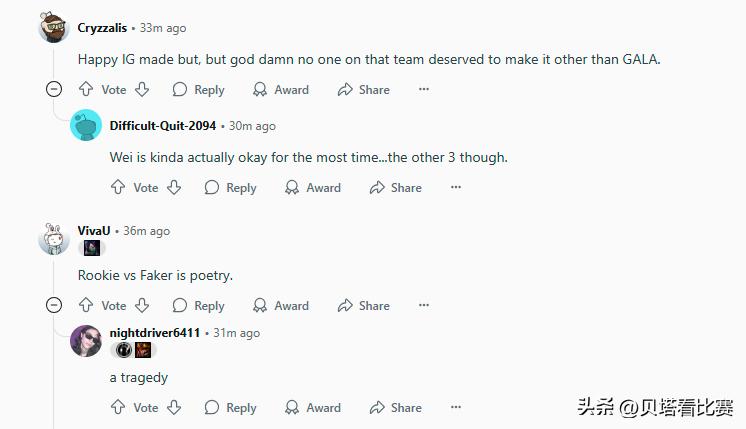Open nightdriver6411's profile via username
The width and height of the screenshot is (746, 429).
pyautogui.click(x=154, y=332)
